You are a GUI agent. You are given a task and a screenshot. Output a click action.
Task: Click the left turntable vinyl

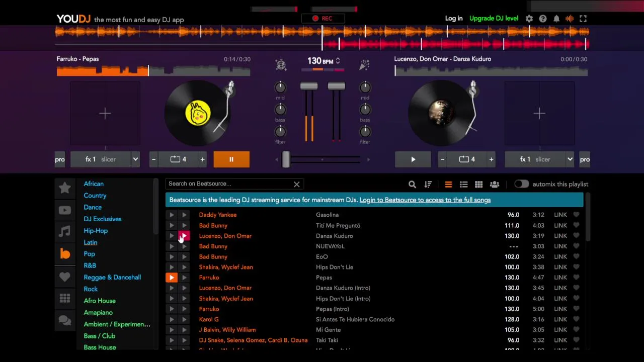[x=198, y=113]
